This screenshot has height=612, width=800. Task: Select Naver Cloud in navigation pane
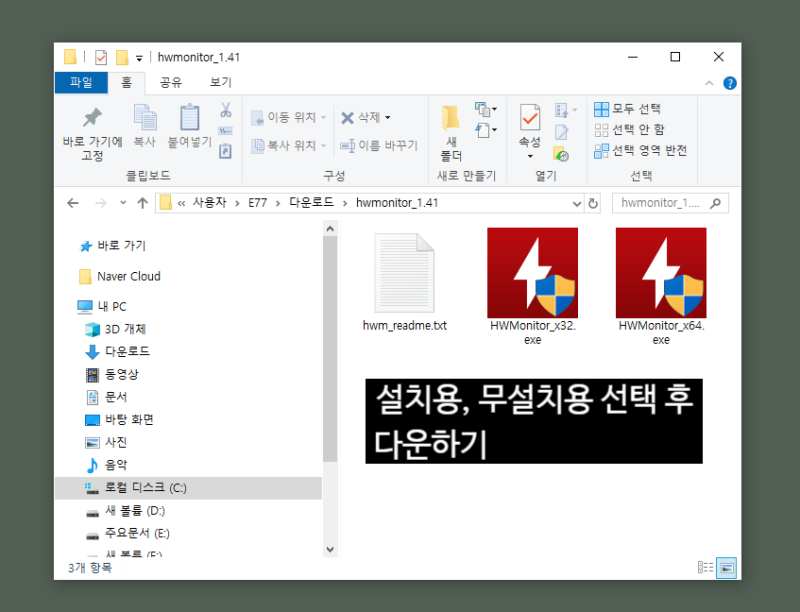point(120,276)
